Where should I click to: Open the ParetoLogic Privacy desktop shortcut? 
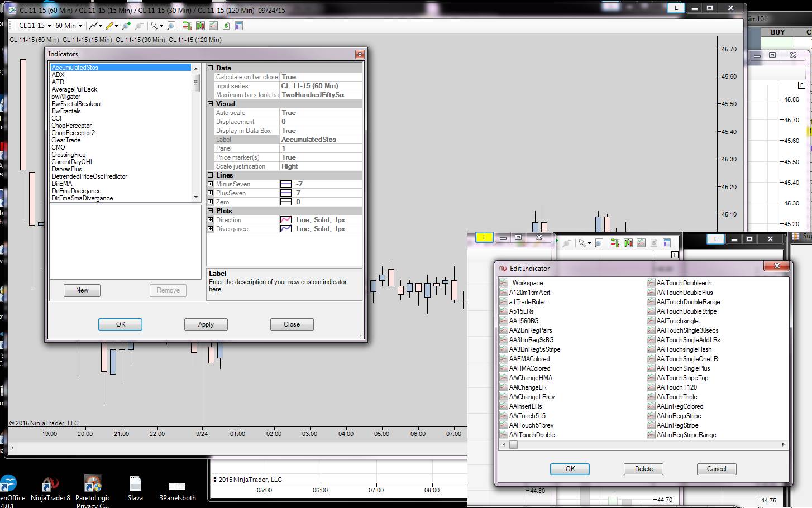click(93, 491)
